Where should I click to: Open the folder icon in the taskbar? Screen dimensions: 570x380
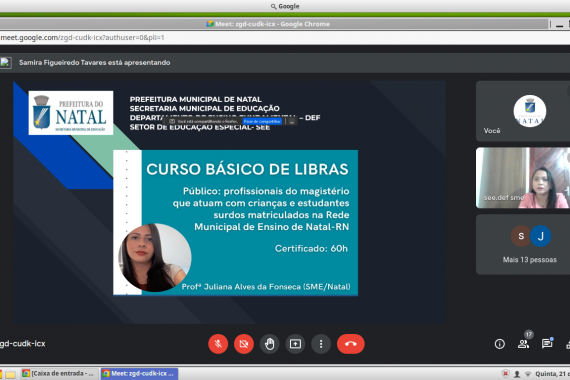(10, 374)
